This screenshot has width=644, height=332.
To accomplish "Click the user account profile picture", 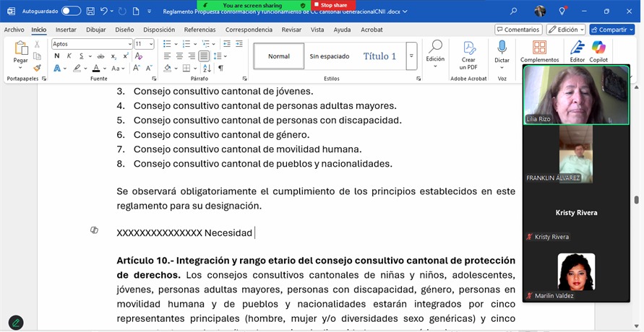I will tap(540, 11).
